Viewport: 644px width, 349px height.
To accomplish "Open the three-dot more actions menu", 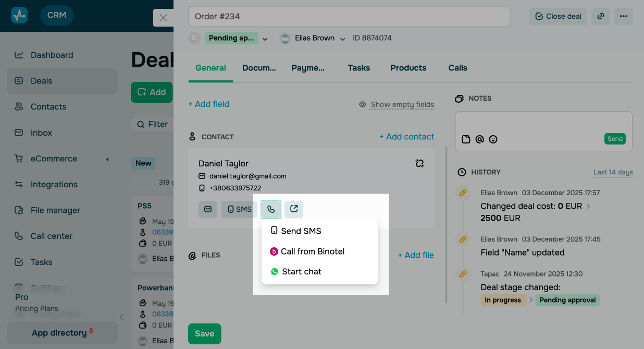I will pos(624,16).
